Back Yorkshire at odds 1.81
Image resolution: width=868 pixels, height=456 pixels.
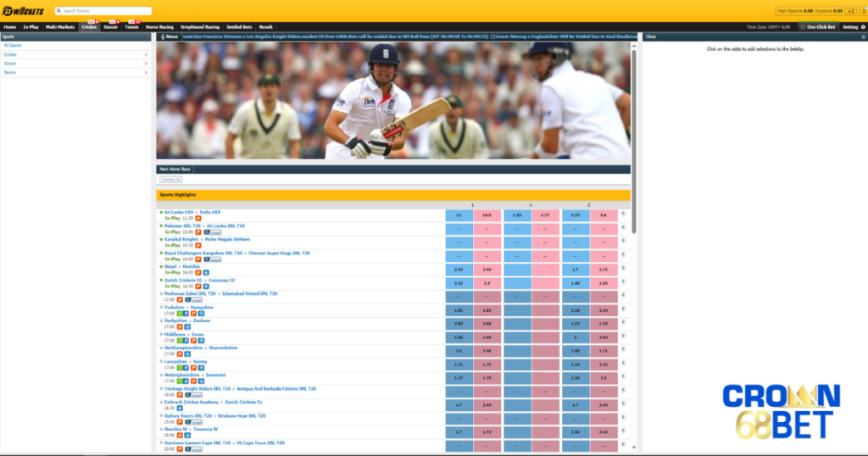(x=459, y=310)
